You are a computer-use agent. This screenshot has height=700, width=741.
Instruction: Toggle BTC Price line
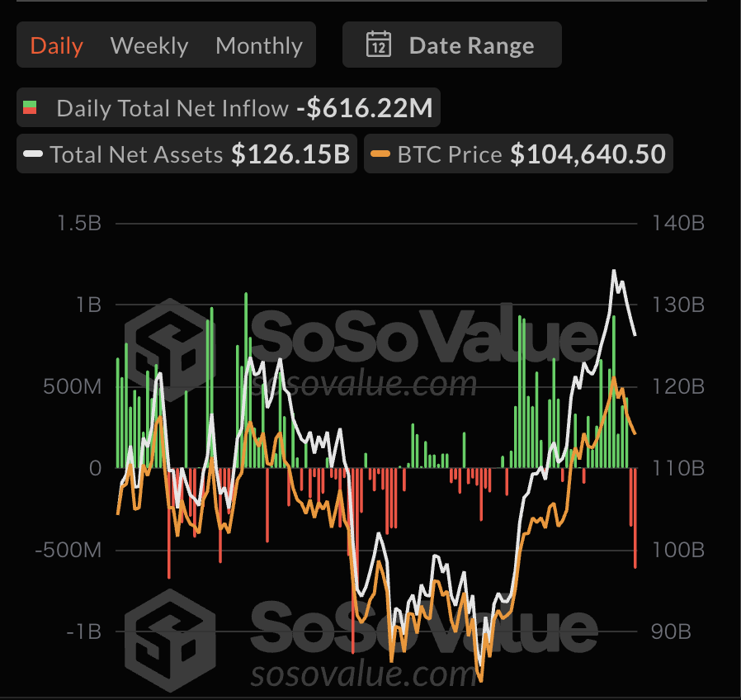click(x=518, y=154)
